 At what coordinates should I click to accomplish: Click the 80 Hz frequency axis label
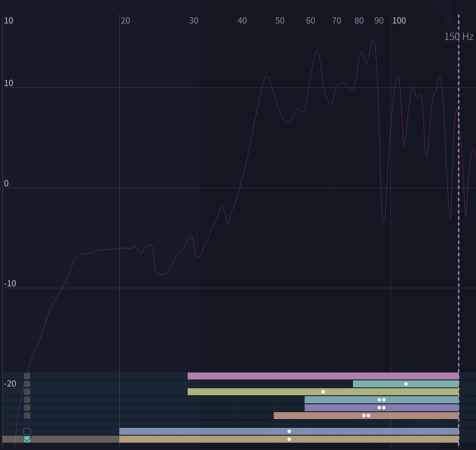point(359,20)
